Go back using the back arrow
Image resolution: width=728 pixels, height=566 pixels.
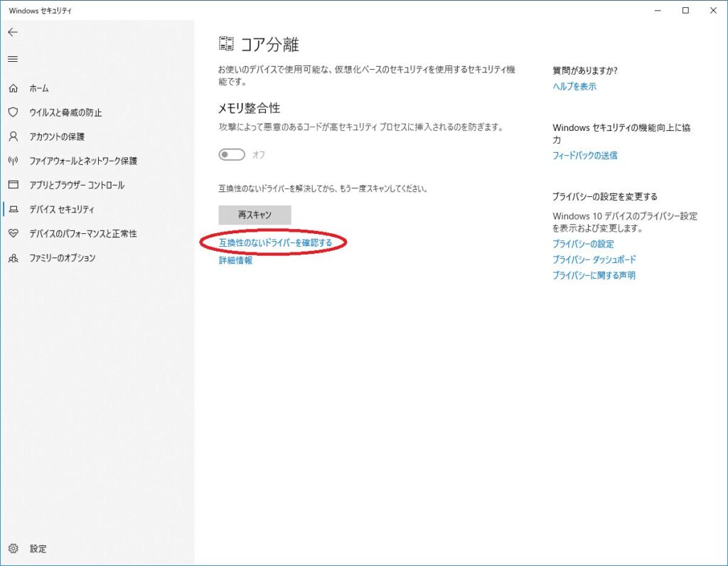[x=13, y=32]
